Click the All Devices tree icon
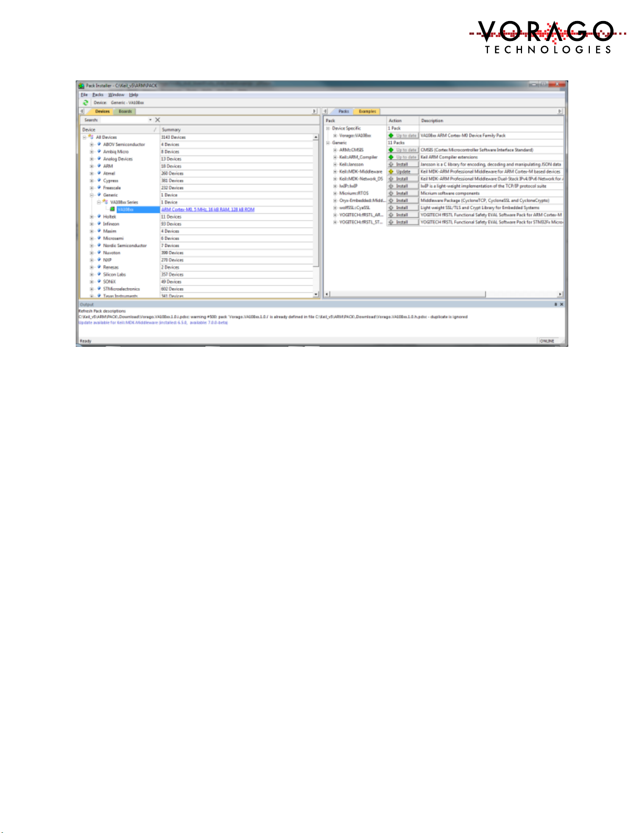This screenshot has width=644, height=833. point(91,137)
